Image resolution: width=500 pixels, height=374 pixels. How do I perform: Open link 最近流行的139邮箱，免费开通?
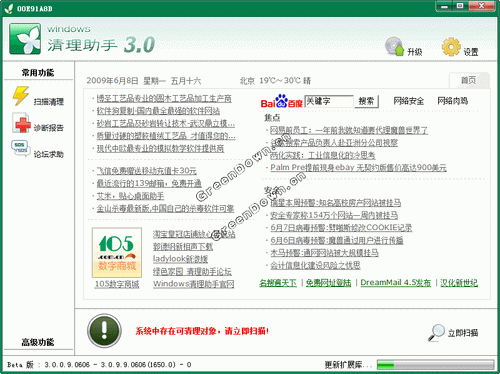[149, 183]
